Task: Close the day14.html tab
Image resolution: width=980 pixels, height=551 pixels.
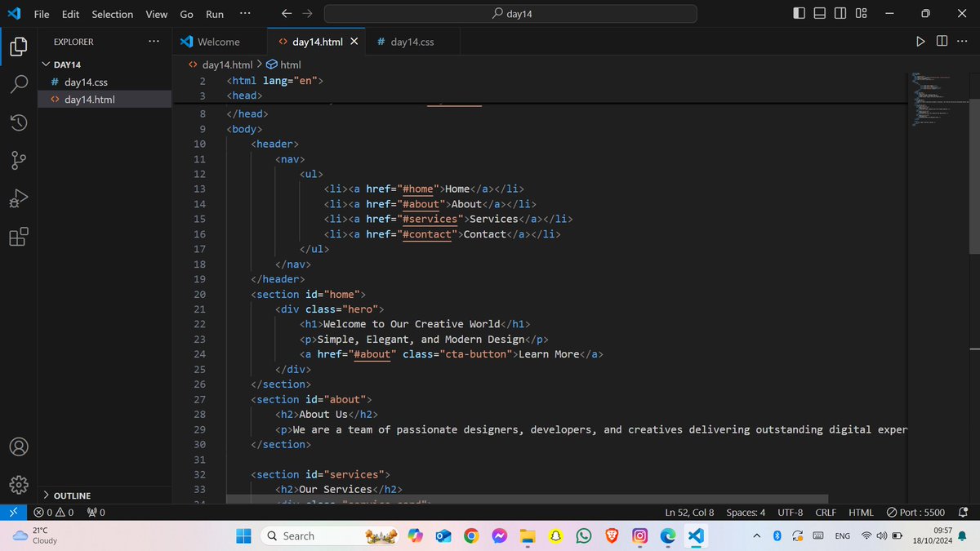Action: (354, 41)
